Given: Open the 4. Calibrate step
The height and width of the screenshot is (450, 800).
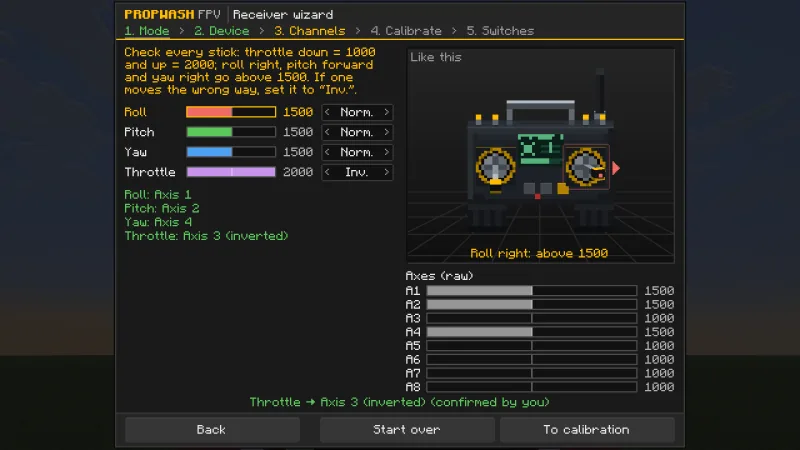Looking at the screenshot, I should point(406,31).
